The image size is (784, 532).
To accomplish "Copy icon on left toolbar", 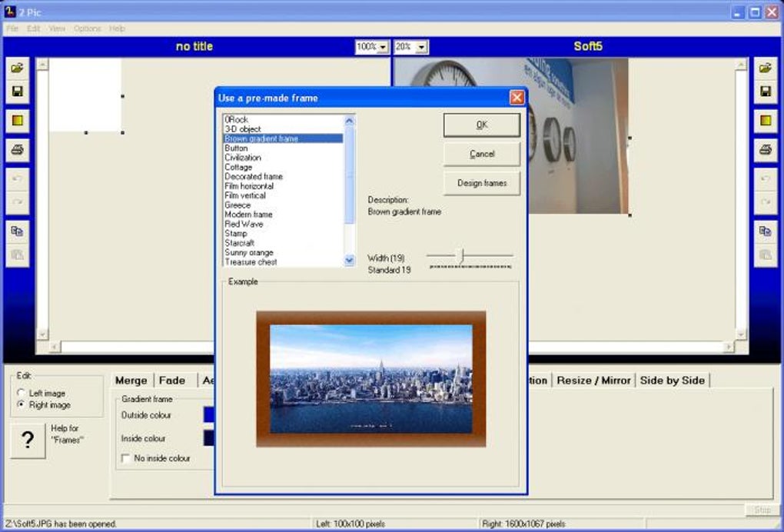I will tap(17, 231).
